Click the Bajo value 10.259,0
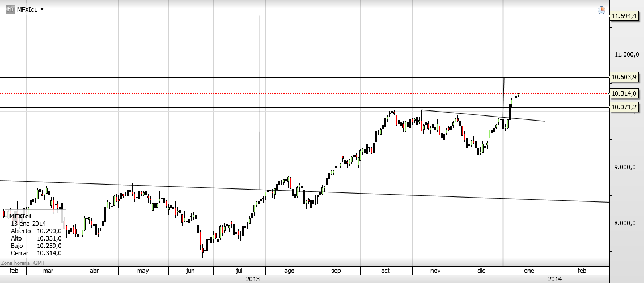The height and width of the screenshot is (283, 644). [x=49, y=246]
